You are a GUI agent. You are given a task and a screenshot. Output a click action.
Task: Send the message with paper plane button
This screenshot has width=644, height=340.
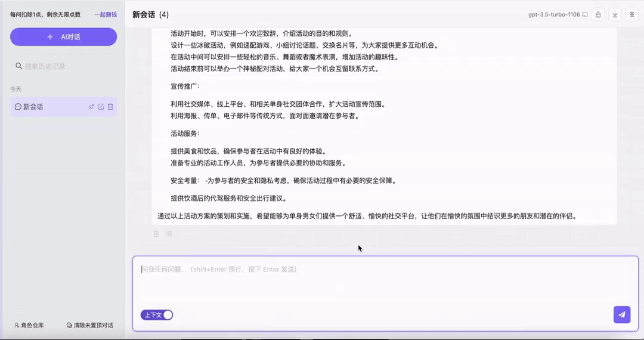622,314
